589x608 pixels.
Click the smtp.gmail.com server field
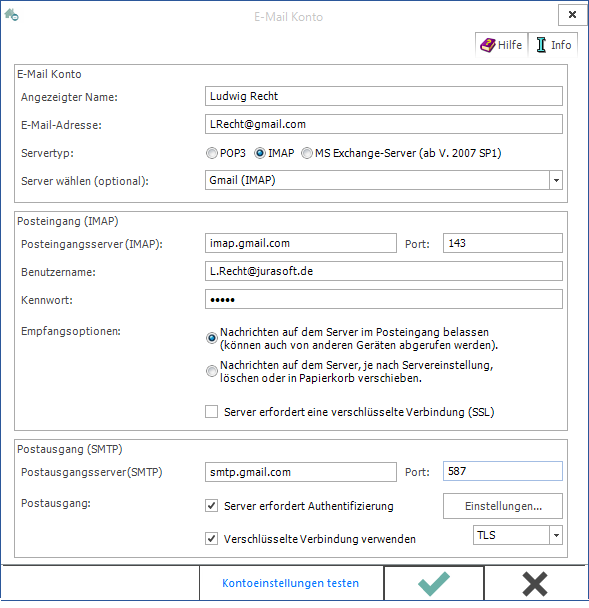301,472
